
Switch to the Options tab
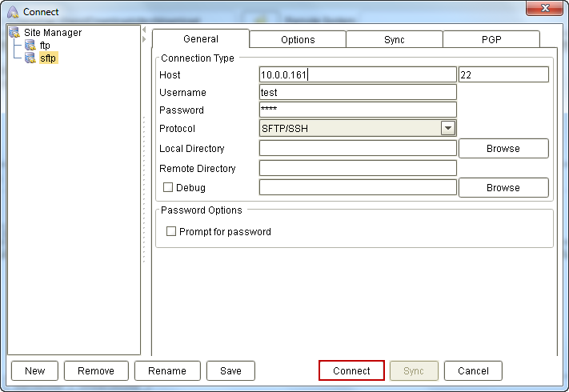pos(298,39)
